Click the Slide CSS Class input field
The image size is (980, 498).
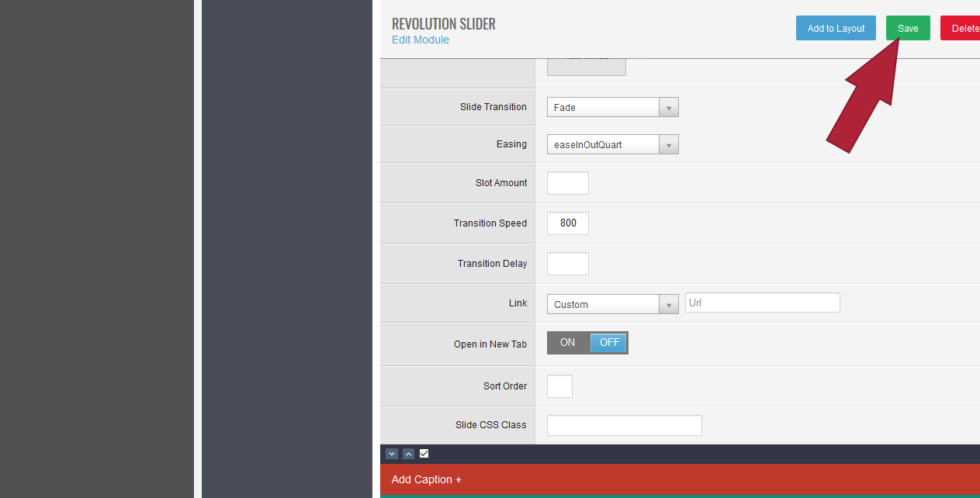pyautogui.click(x=625, y=425)
